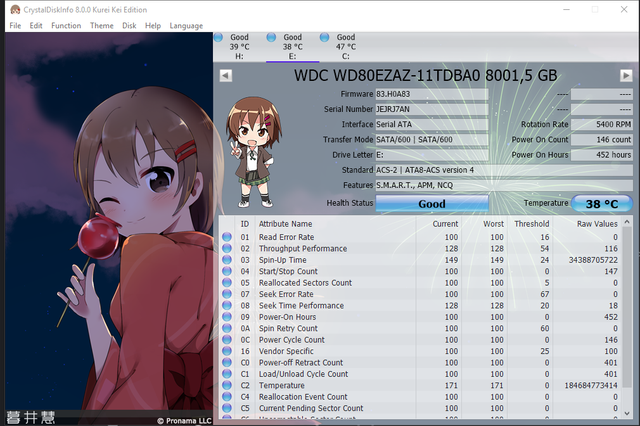Click the 38 °C temperature button
This screenshot has height=426, width=640.
[x=602, y=203]
